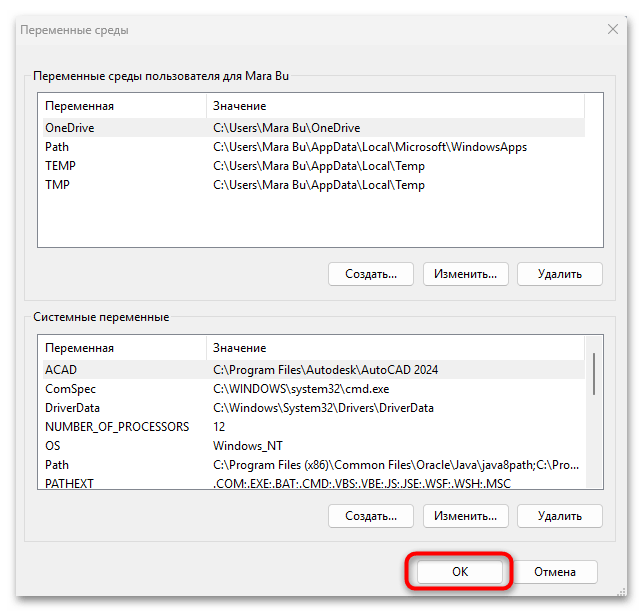643x612 pixels.
Task: Click Удалить in system variables section
Action: pyautogui.click(x=560, y=516)
